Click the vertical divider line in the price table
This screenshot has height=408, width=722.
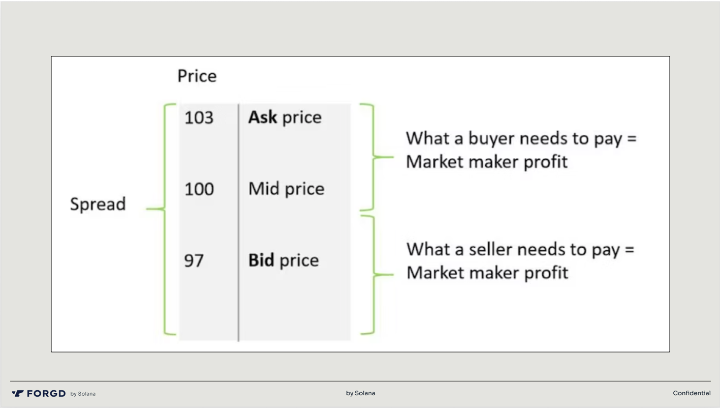click(238, 220)
